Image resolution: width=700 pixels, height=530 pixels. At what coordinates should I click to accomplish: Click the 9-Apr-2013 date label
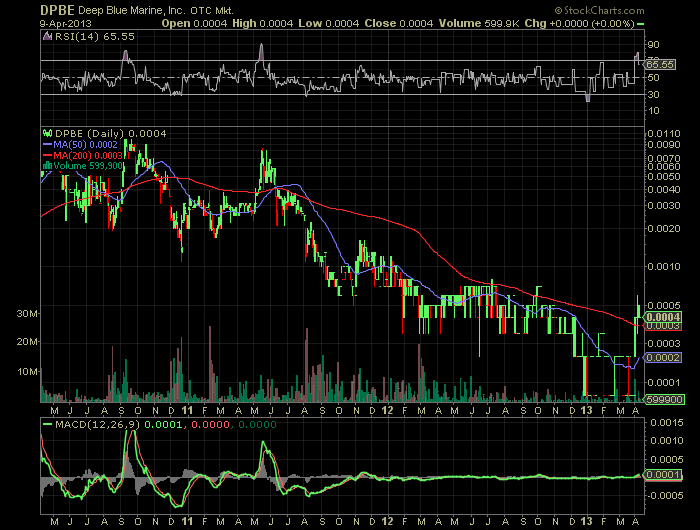click(x=66, y=24)
